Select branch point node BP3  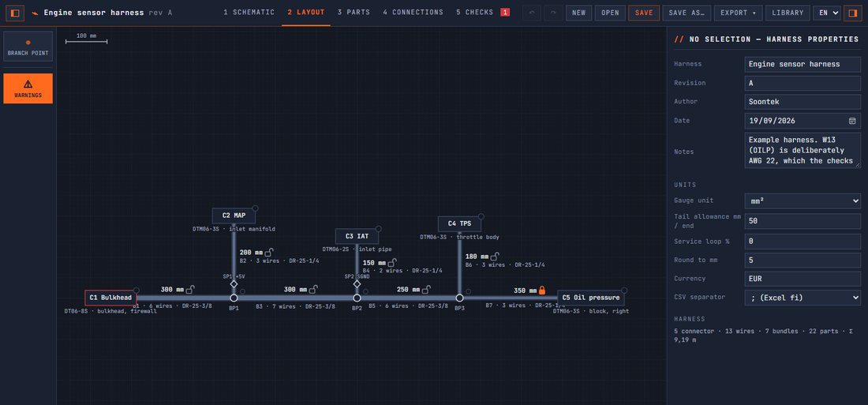tap(459, 298)
